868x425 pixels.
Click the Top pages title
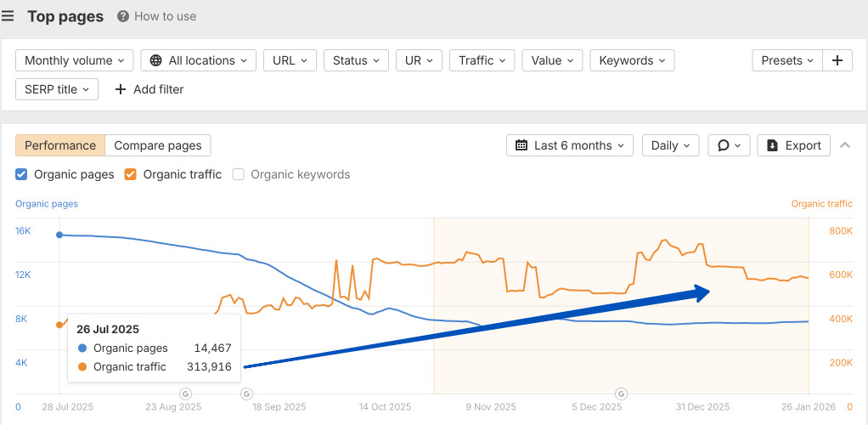point(65,17)
